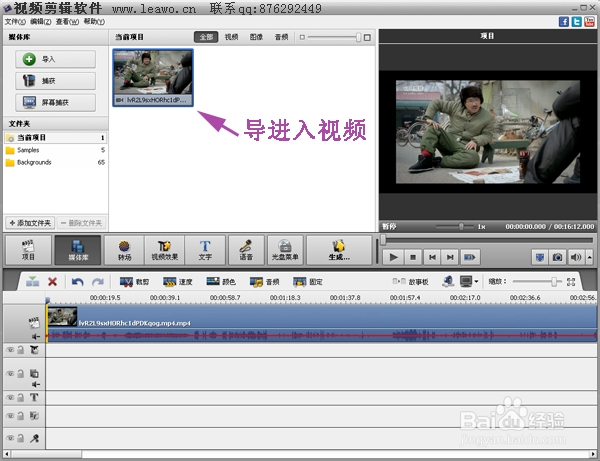
Task: Undo the last timeline action
Action: [77, 282]
